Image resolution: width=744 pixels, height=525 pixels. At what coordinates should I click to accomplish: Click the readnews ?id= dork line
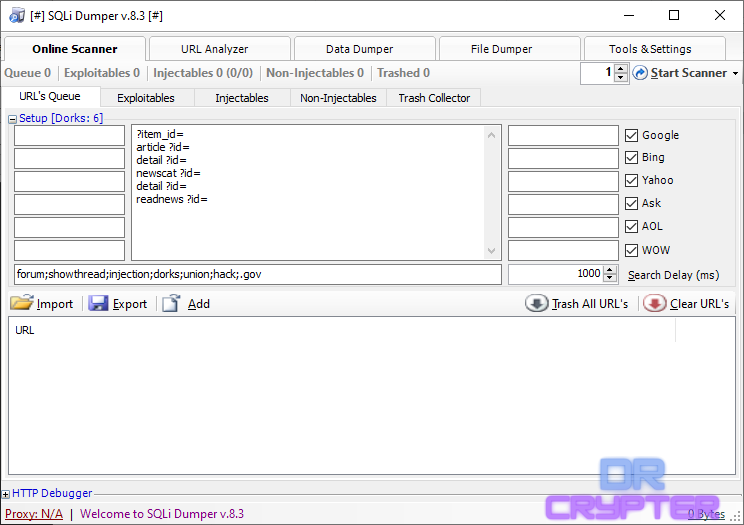pyautogui.click(x=172, y=199)
